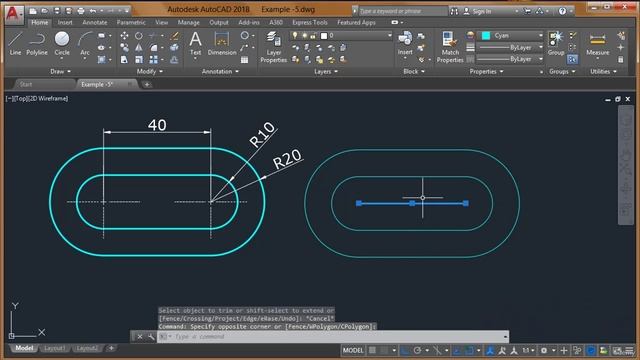
Task: Open the upper ByLayer dropdown
Action: click(x=510, y=48)
